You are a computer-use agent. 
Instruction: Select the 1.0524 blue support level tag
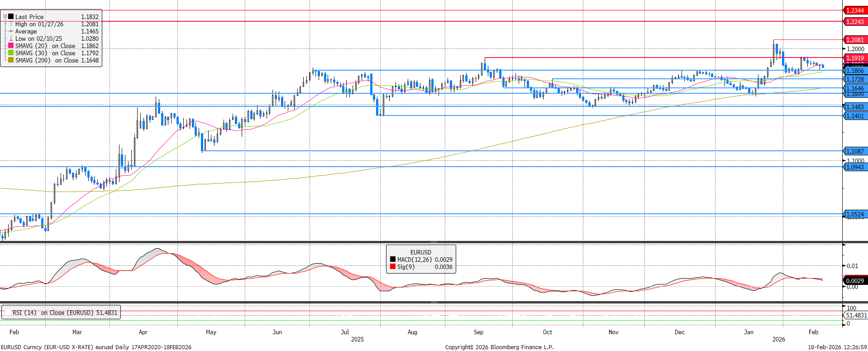pos(854,214)
